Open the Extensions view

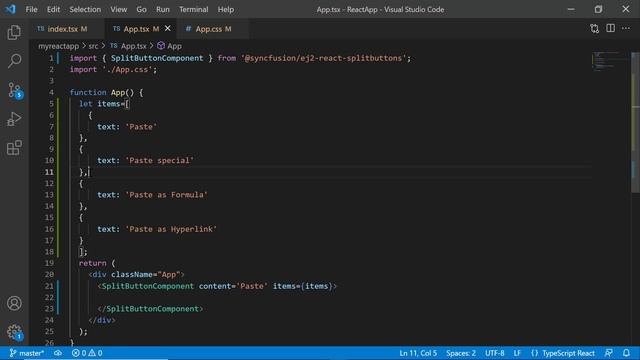tap(14, 147)
